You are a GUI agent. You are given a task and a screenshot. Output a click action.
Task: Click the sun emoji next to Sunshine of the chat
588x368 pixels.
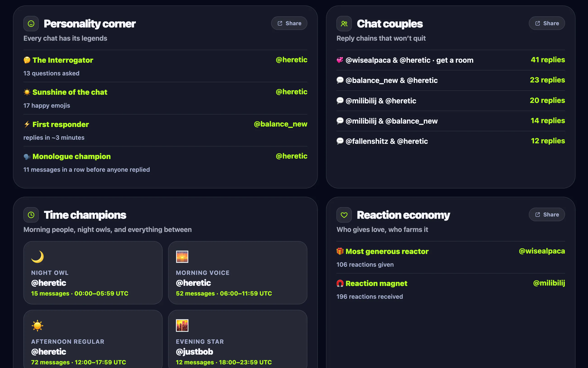tap(27, 92)
